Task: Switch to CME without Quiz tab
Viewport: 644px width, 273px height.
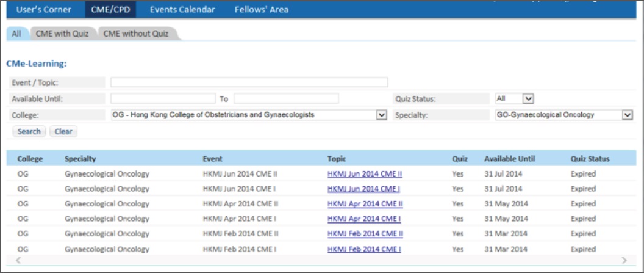Action: click(137, 34)
